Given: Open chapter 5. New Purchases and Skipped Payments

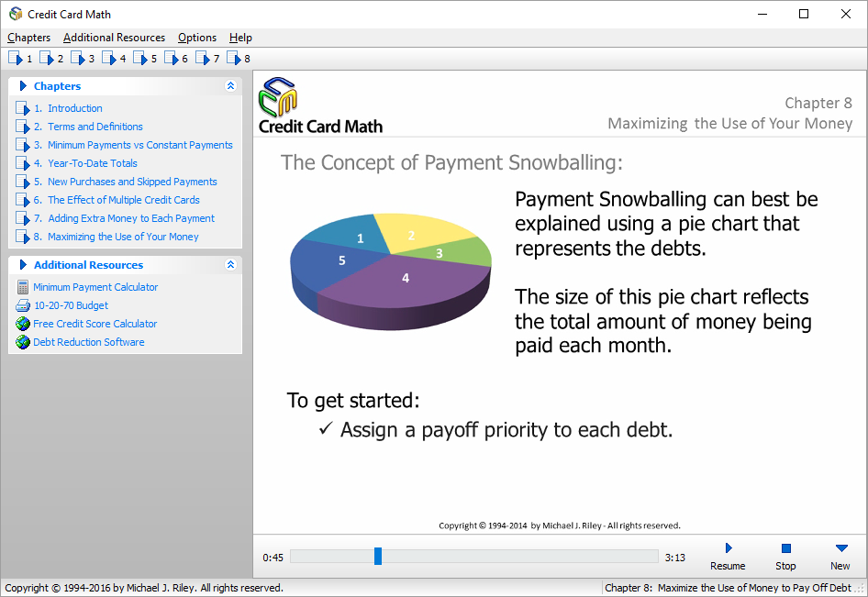Looking at the screenshot, I should [x=125, y=182].
